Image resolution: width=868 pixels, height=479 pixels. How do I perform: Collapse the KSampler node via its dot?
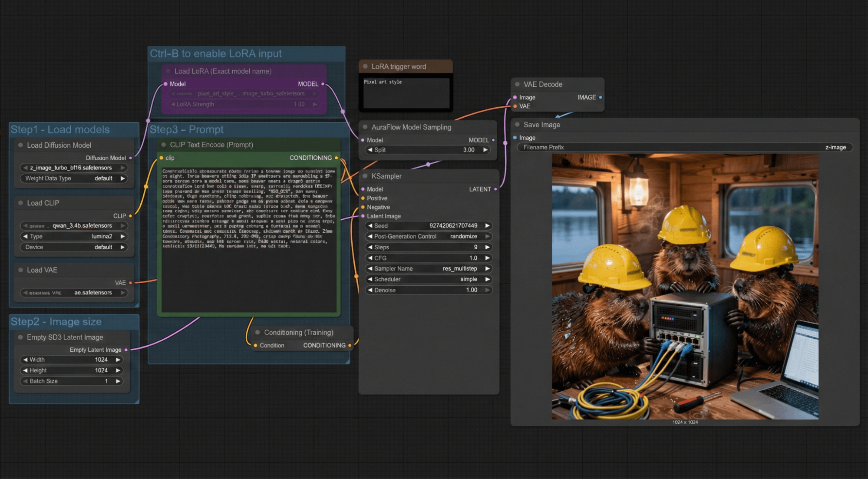[x=365, y=176]
